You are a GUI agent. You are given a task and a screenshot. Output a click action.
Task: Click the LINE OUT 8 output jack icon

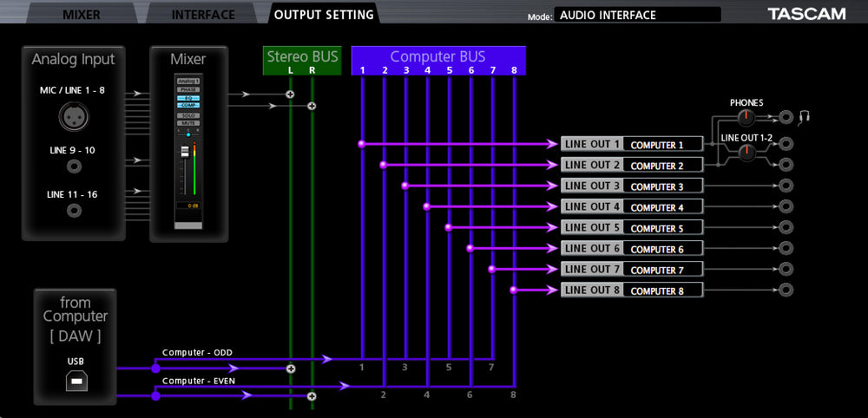click(786, 290)
